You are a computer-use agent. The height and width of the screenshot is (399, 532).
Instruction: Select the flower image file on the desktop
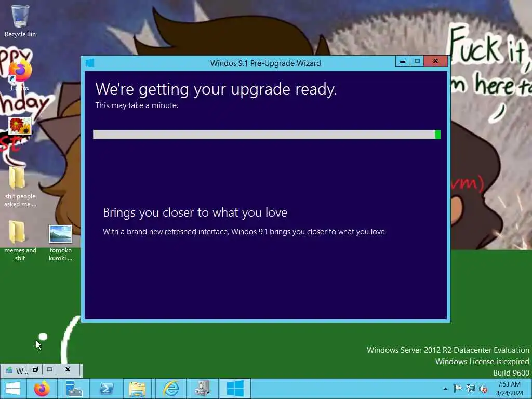click(20, 126)
